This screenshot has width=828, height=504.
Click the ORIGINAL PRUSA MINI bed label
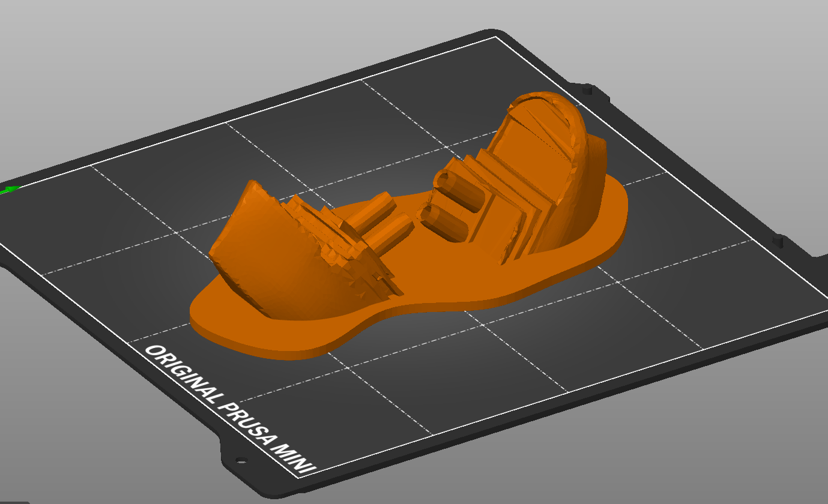(230, 409)
